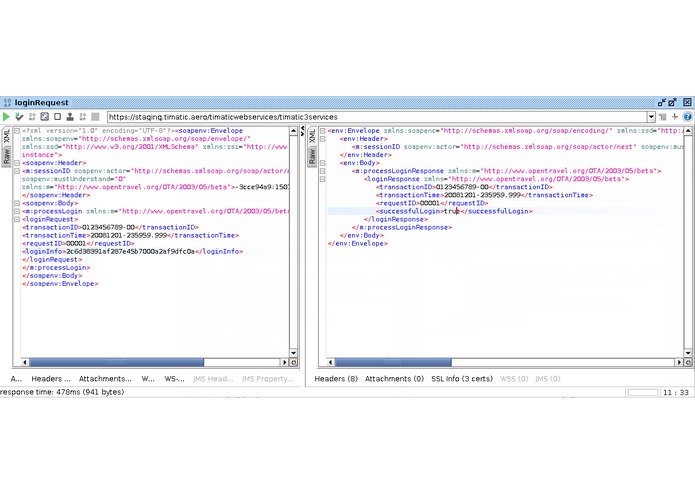Click the SOAP icon beside loginRequest title
Screen dimensions: 695x494
(x=7, y=103)
